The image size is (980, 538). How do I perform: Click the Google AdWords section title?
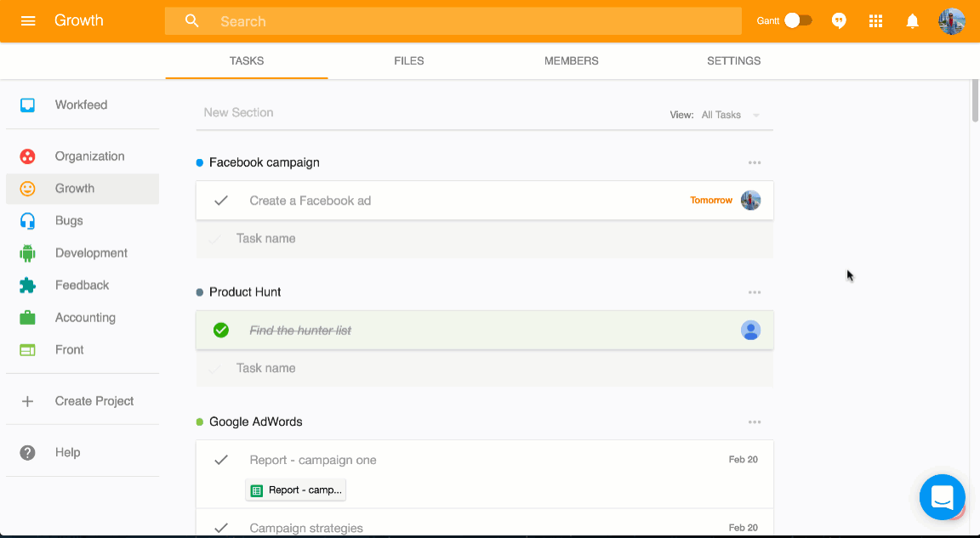255,422
